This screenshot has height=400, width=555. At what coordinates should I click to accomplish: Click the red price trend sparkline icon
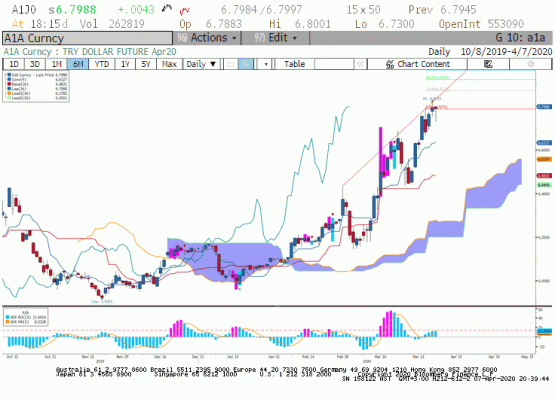[184, 11]
